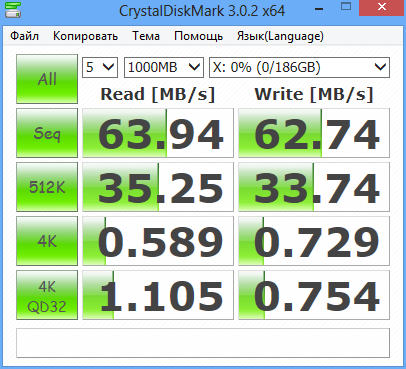The height and width of the screenshot is (369, 406).
Task: Select the 512K read result 35.25
Action: click(x=158, y=187)
